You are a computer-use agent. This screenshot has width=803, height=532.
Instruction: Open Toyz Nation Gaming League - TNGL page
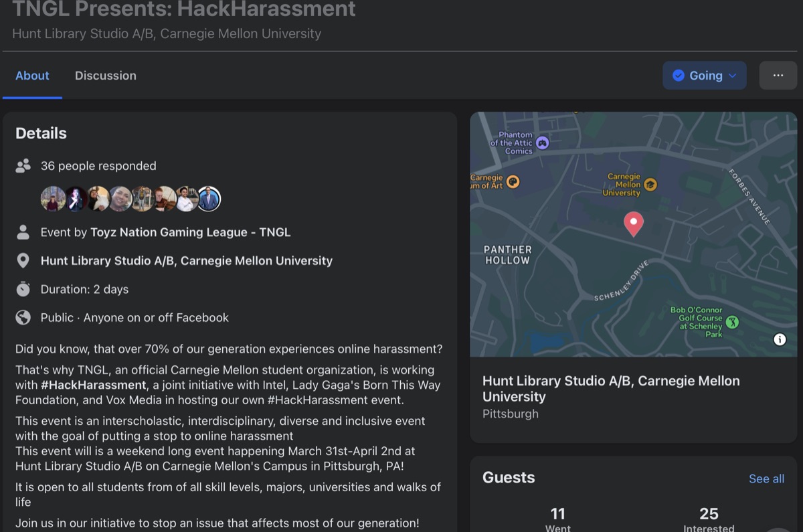pyautogui.click(x=191, y=232)
